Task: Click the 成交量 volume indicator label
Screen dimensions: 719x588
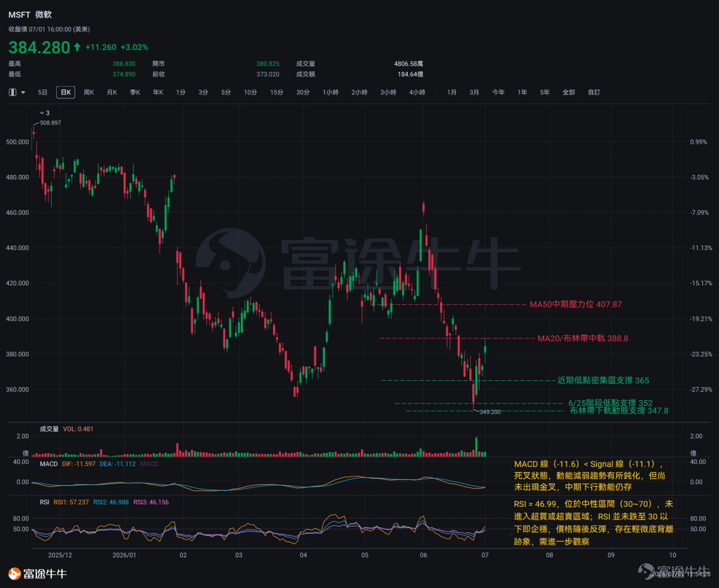Action: (49, 429)
